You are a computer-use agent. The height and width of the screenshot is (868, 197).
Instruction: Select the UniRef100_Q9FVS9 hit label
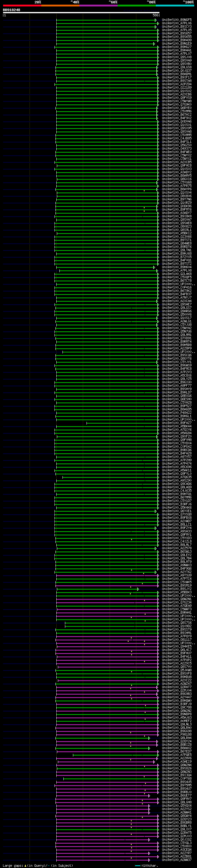point(177,98)
